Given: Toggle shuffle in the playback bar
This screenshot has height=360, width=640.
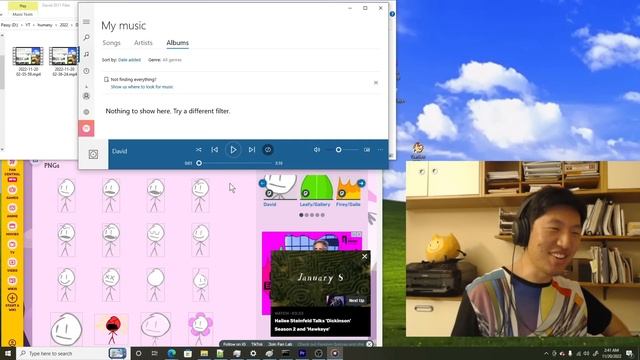Looking at the screenshot, I should (x=198, y=150).
